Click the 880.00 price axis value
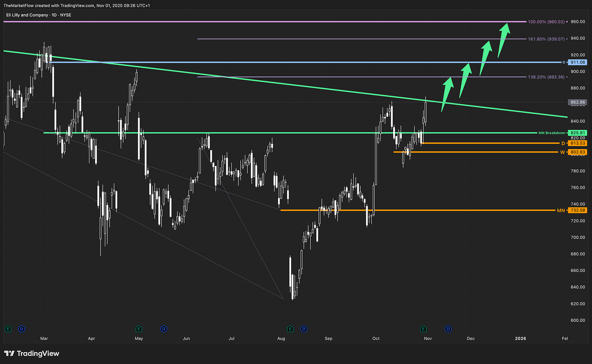The height and width of the screenshot is (364, 592). click(578, 88)
